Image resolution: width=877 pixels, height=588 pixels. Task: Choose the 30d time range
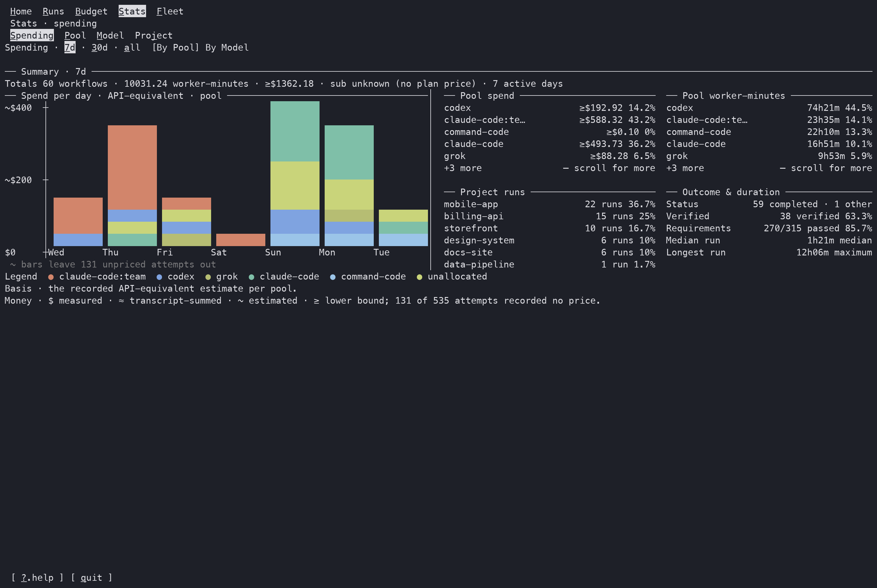click(x=99, y=48)
